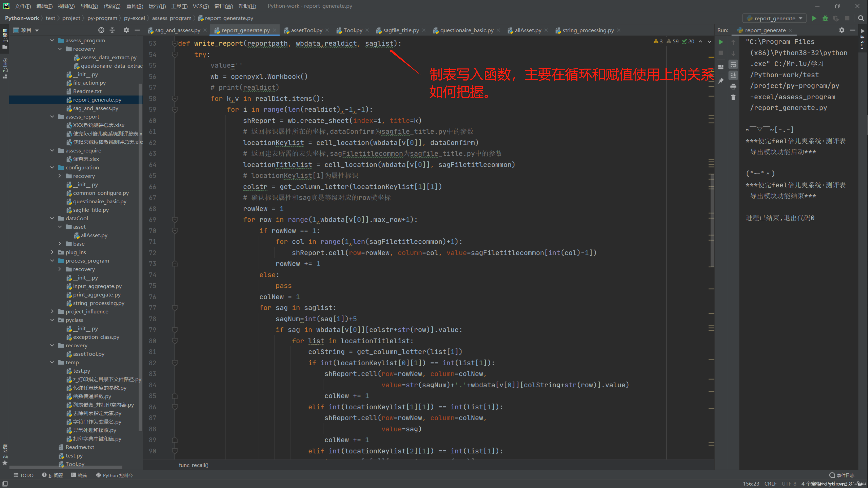868x488 pixels.
Task: Collapse the assess_report folder
Action: pyautogui.click(x=52, y=116)
